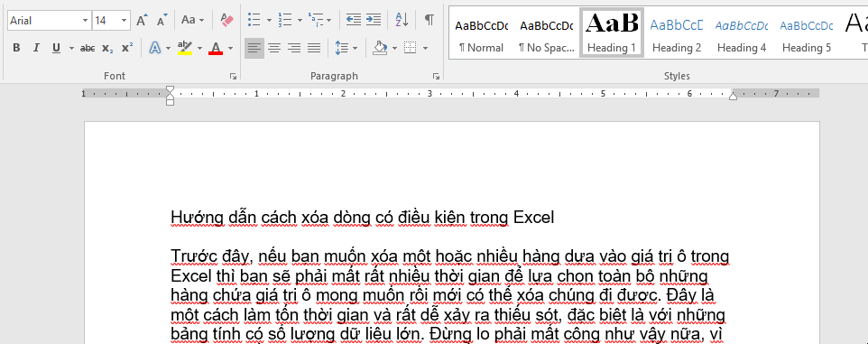
Task: Apply red font color
Action: click(x=216, y=48)
